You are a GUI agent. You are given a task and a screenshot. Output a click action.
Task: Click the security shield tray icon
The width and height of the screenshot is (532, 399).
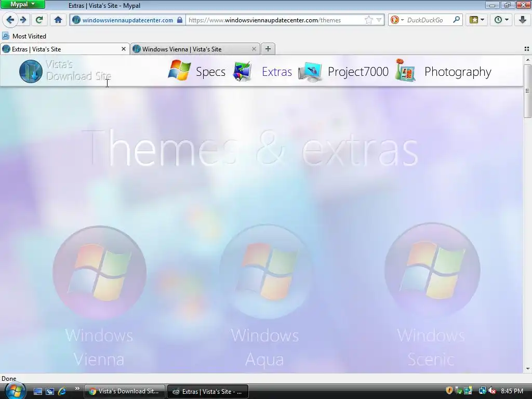[x=449, y=391]
